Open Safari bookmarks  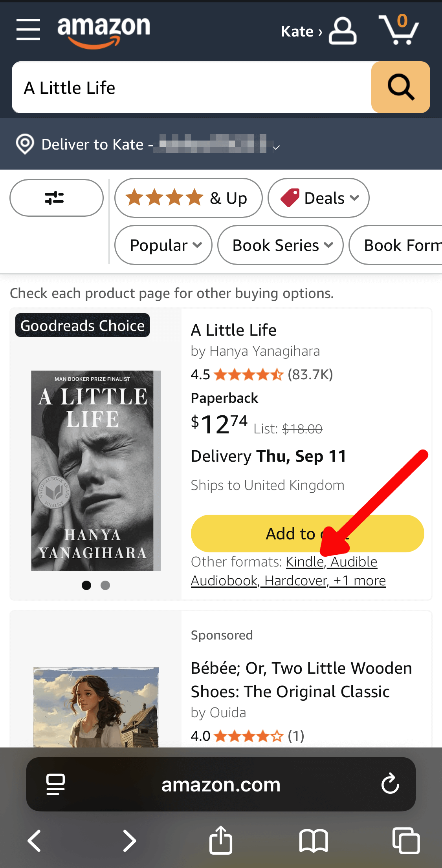313,841
